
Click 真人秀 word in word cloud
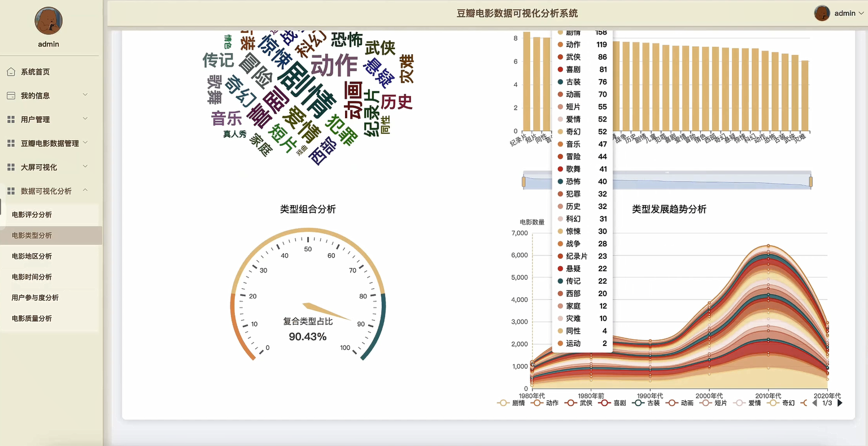coord(235,135)
